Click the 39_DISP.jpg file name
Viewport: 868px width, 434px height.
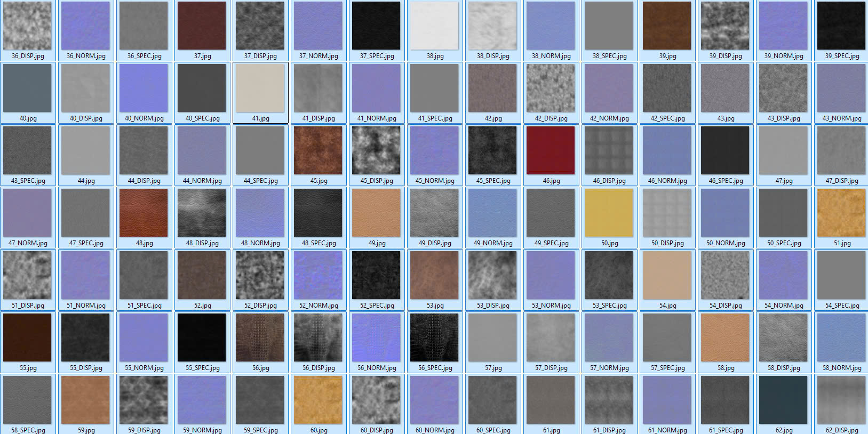pyautogui.click(x=726, y=56)
